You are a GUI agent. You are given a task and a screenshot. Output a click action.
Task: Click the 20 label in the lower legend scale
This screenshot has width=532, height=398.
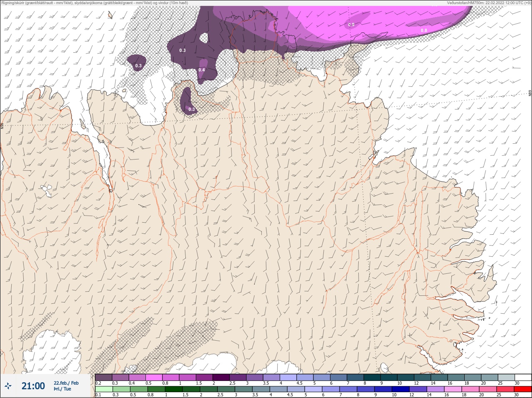tap(481, 395)
